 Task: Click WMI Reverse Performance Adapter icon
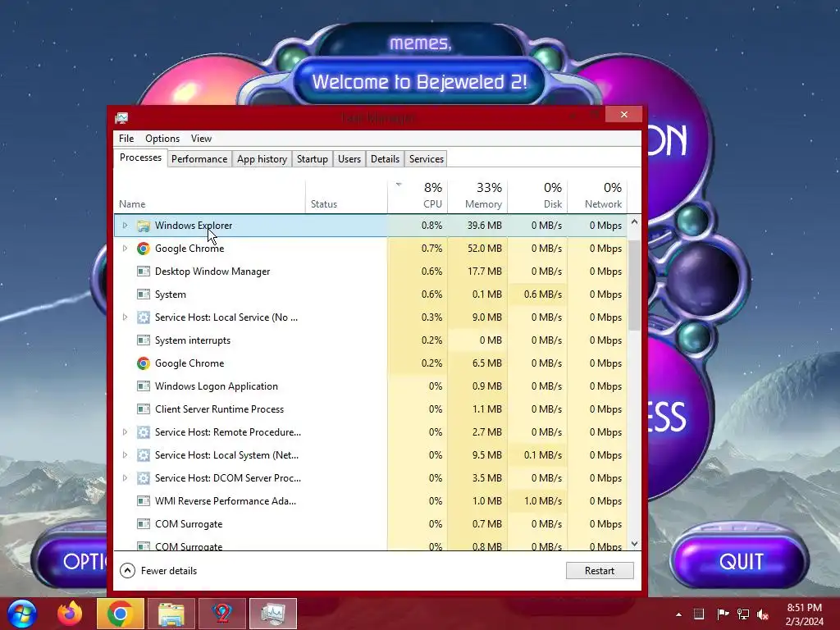click(143, 501)
